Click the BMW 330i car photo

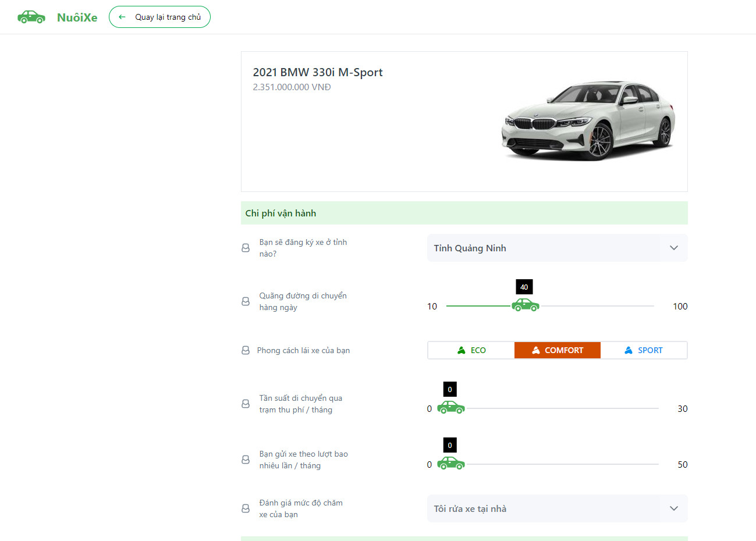588,120
